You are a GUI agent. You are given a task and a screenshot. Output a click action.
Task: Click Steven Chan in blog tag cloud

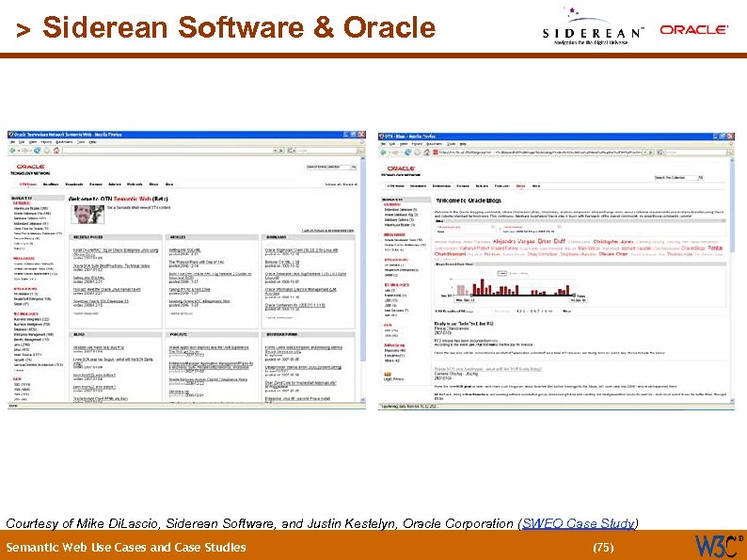[613, 254]
